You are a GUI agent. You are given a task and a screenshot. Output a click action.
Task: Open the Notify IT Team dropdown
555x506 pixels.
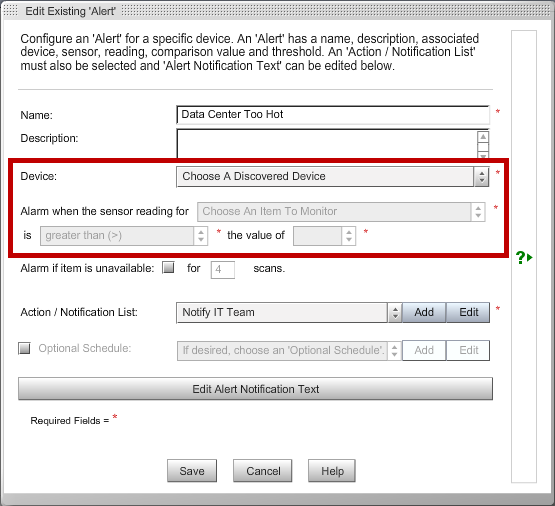pyautogui.click(x=289, y=312)
